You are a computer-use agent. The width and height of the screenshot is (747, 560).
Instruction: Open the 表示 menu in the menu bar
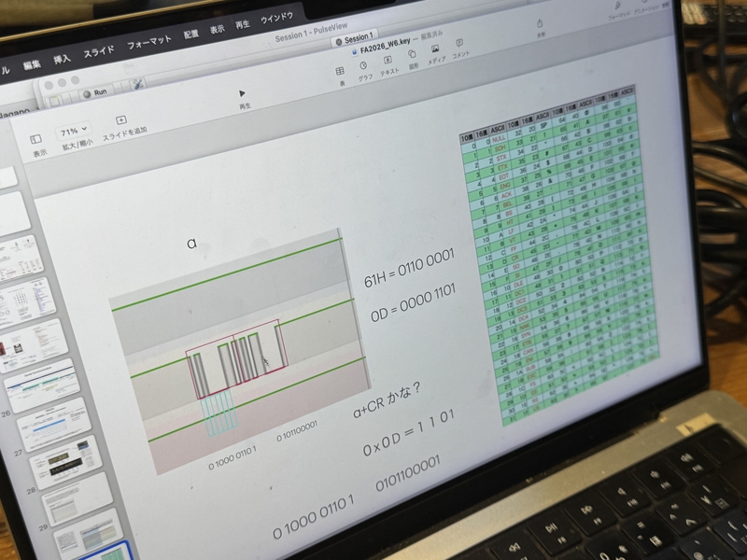[217, 30]
